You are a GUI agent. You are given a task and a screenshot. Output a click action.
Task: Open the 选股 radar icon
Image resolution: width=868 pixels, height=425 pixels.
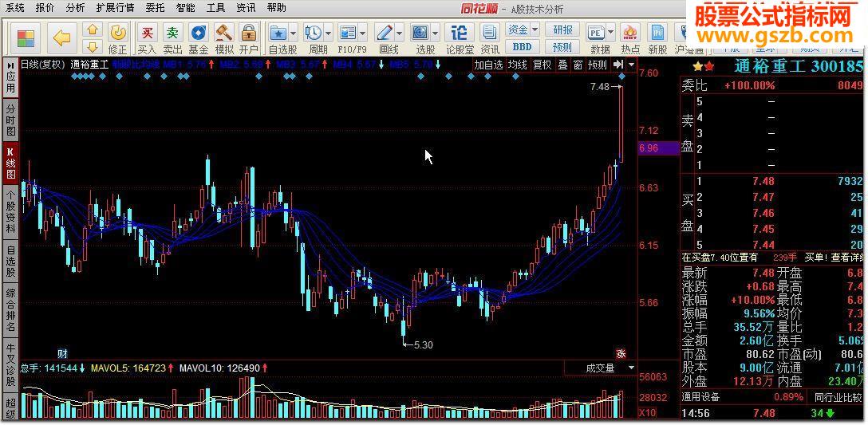pos(420,33)
